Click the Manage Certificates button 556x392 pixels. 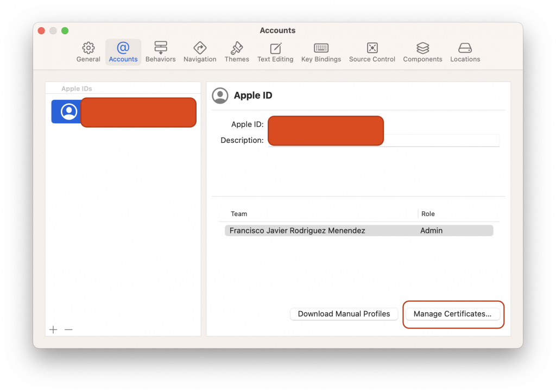[x=452, y=314]
